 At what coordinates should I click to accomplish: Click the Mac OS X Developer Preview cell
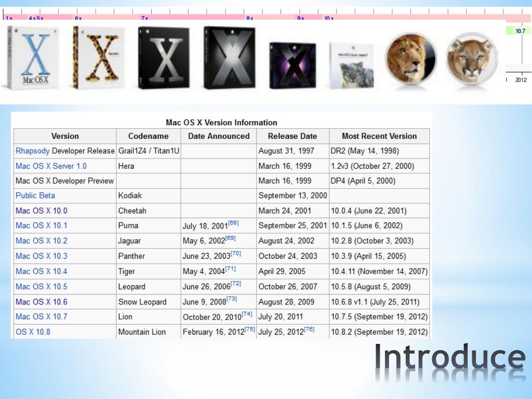point(65,181)
